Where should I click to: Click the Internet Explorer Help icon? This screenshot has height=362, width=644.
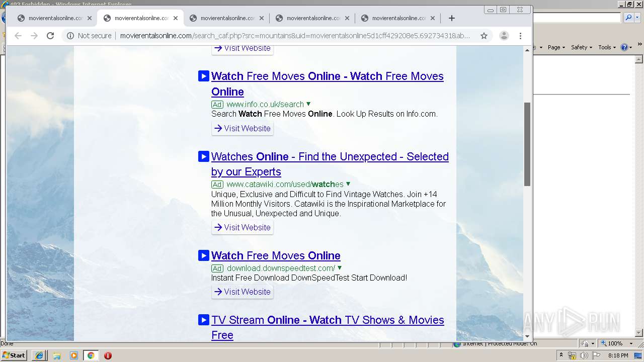pos(624,47)
